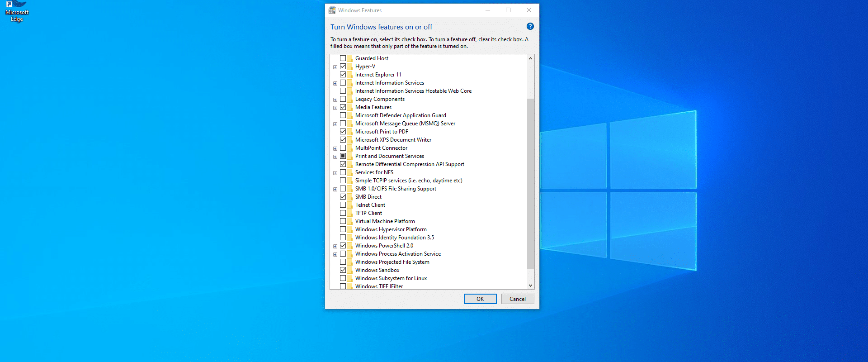Select the Guarded Host folder icon

point(350,58)
